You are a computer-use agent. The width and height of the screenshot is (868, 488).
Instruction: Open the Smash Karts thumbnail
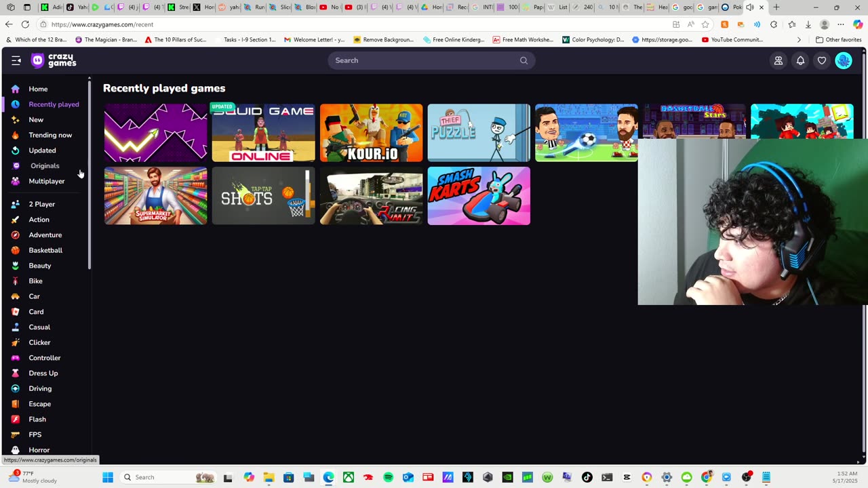479,196
